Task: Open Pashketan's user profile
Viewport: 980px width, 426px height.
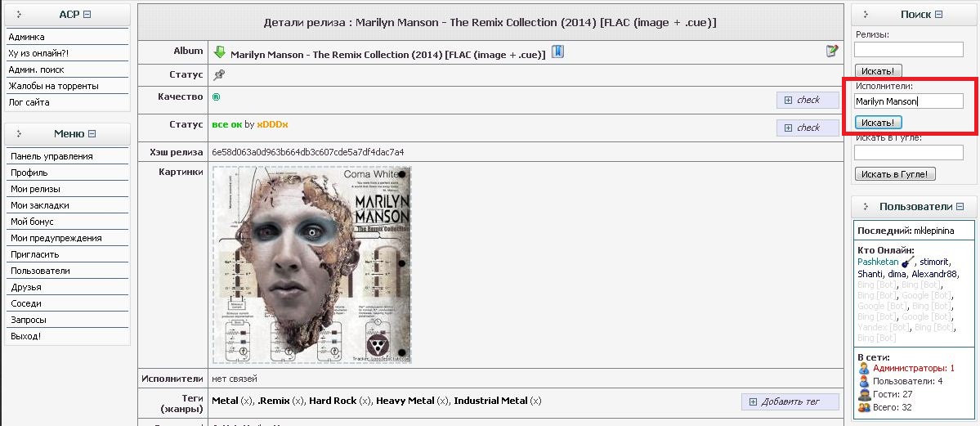Action: (878, 262)
